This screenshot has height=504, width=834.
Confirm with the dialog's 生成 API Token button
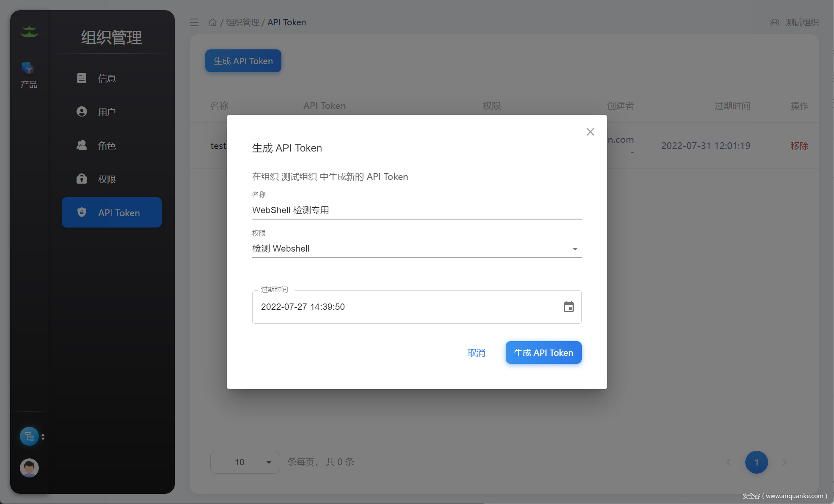click(543, 353)
